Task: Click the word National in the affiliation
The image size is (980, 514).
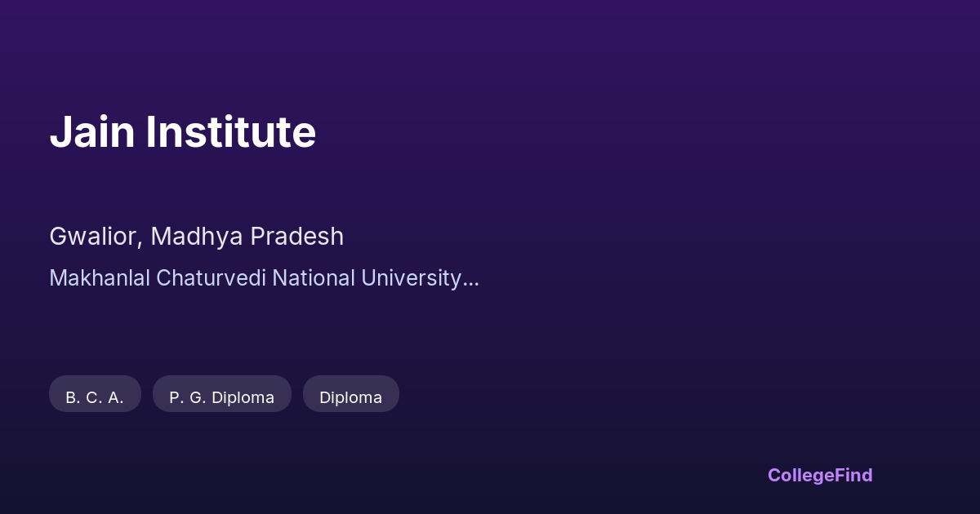Action: point(313,278)
